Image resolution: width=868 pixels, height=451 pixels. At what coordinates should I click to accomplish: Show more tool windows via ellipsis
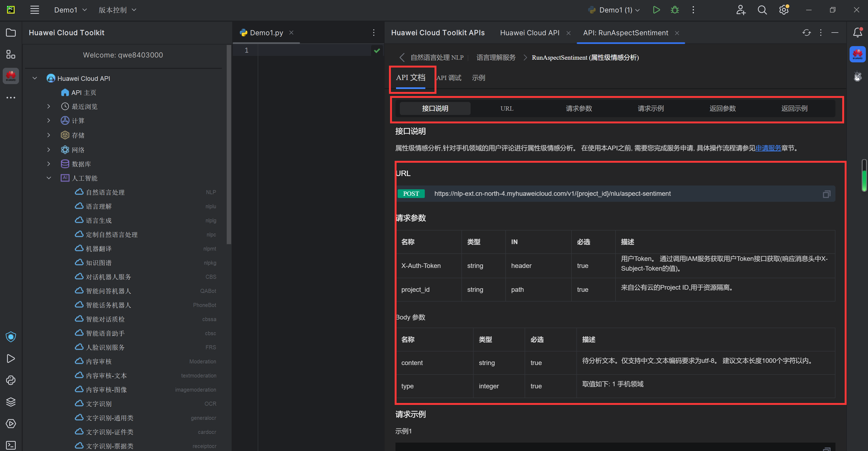(x=11, y=98)
